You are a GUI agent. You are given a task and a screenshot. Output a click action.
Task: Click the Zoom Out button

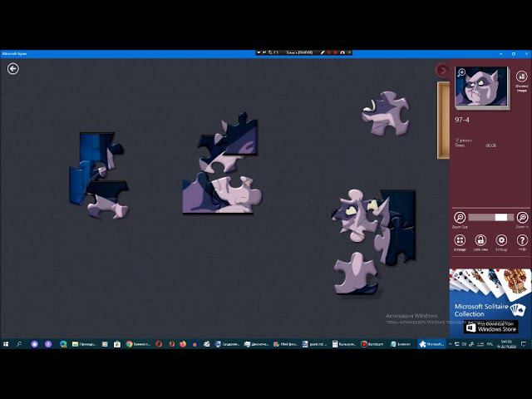pyautogui.click(x=460, y=218)
